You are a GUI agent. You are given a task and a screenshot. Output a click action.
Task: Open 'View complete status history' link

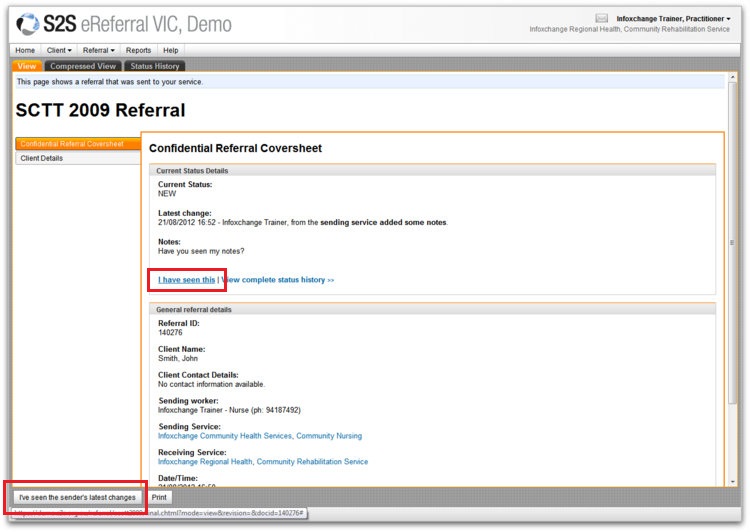click(278, 280)
